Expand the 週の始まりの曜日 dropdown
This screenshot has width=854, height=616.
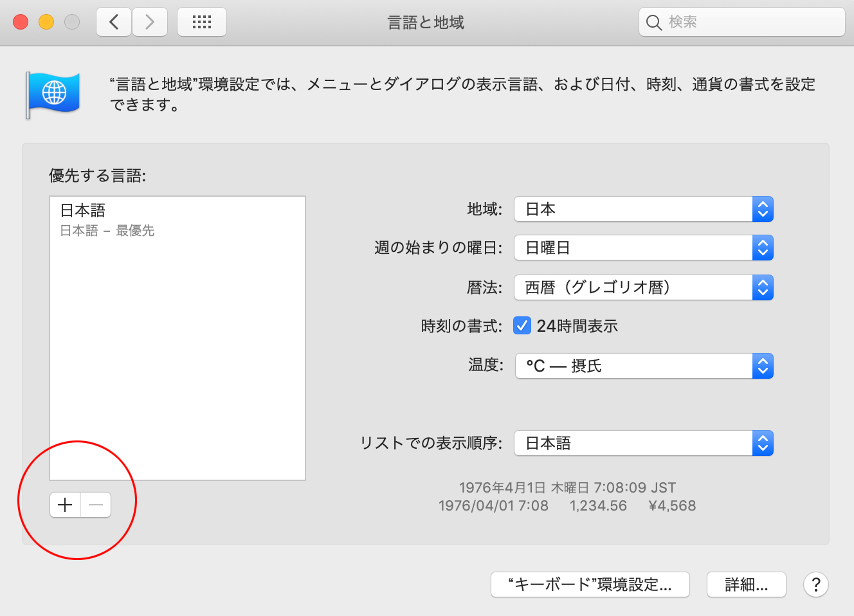pos(643,248)
